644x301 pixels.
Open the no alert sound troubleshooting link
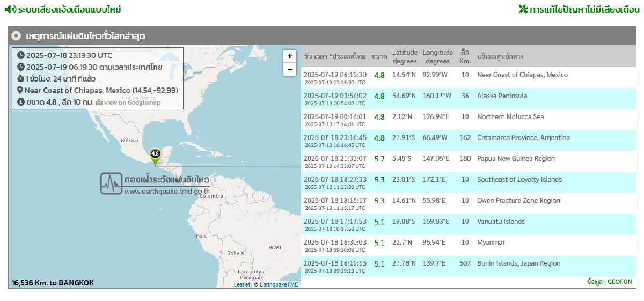pyautogui.click(x=584, y=10)
